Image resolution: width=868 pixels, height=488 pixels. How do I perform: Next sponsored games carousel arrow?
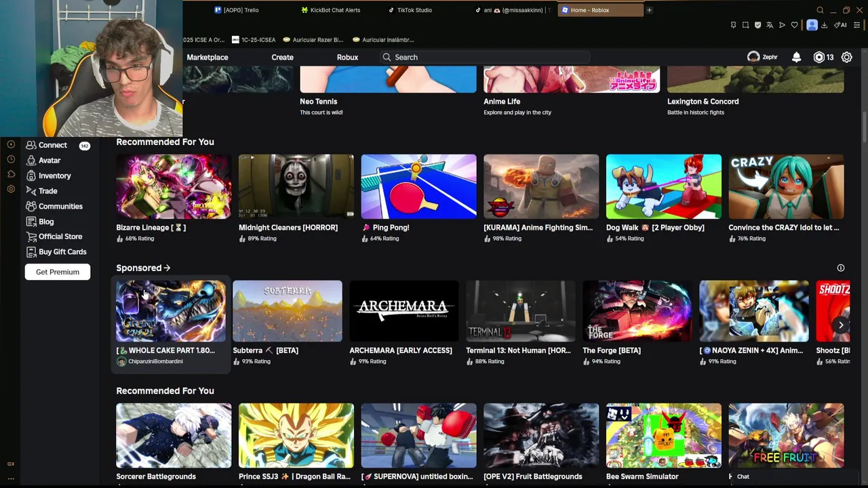(841, 325)
